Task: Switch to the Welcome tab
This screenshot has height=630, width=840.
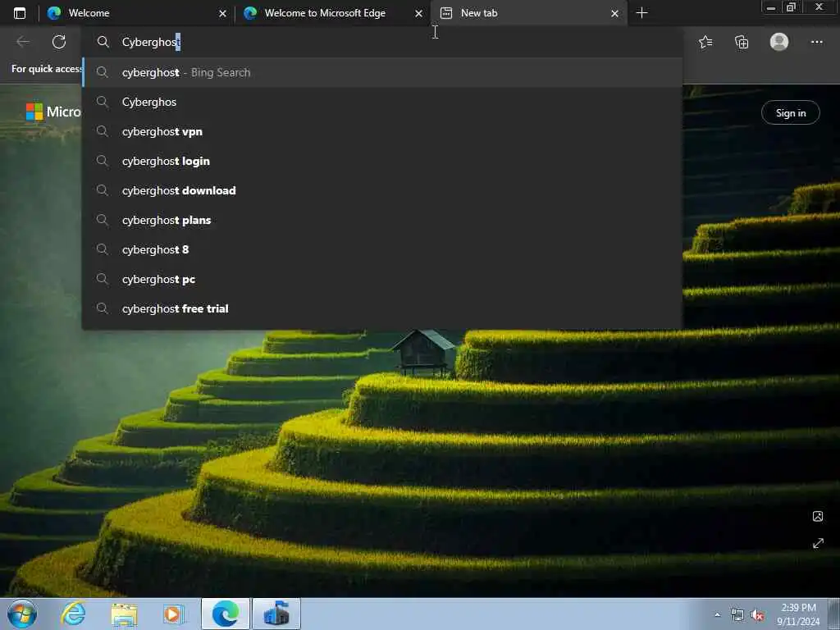Action: 136,13
